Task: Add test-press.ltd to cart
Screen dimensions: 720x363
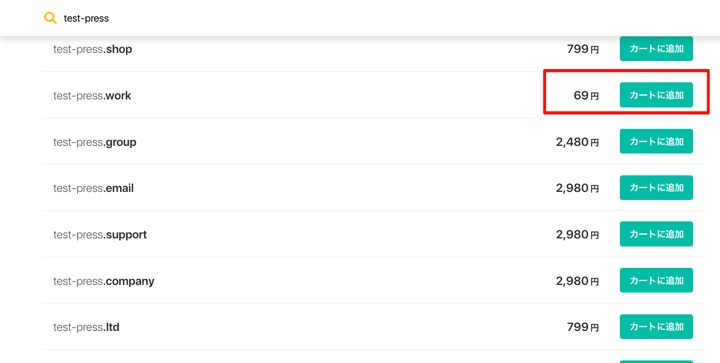Action: 656,327
